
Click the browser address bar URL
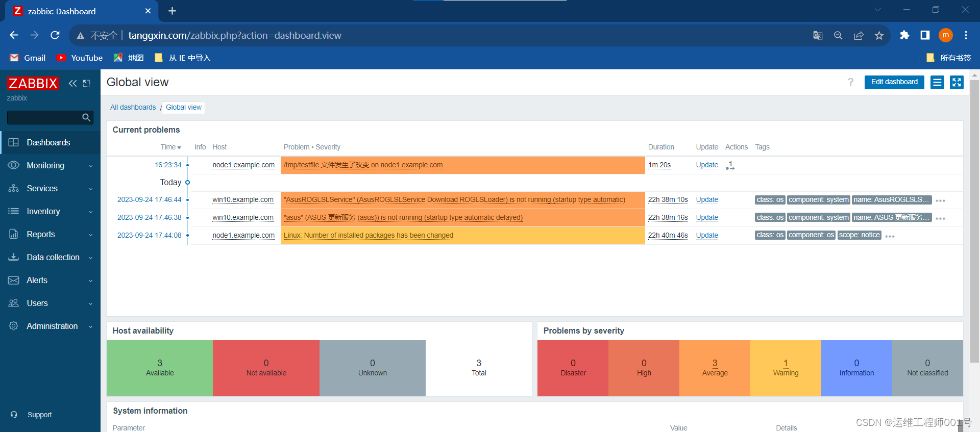[235, 35]
